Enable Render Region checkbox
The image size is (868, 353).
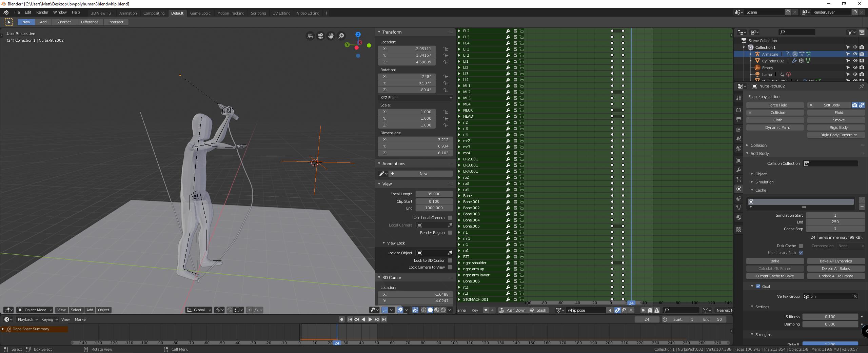[x=450, y=233]
